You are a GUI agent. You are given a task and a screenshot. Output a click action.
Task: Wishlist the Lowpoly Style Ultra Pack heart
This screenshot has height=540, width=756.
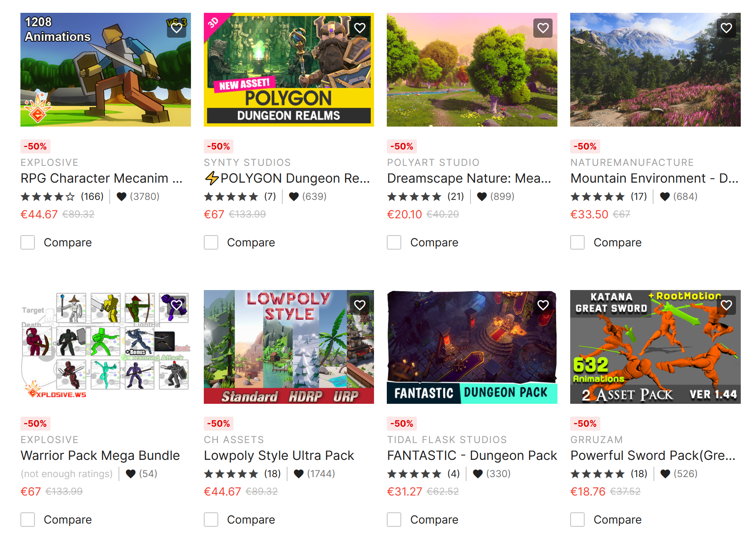point(360,305)
